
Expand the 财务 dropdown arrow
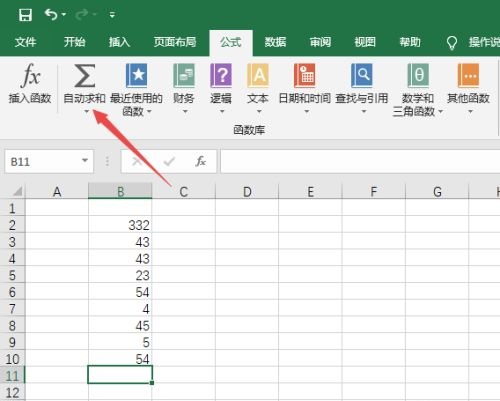[185, 111]
